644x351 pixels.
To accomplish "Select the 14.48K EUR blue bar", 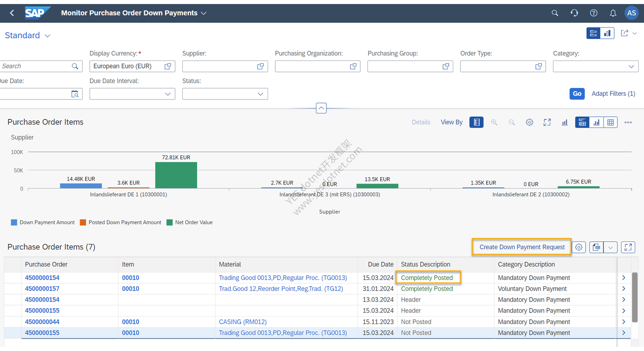I will pos(81,186).
